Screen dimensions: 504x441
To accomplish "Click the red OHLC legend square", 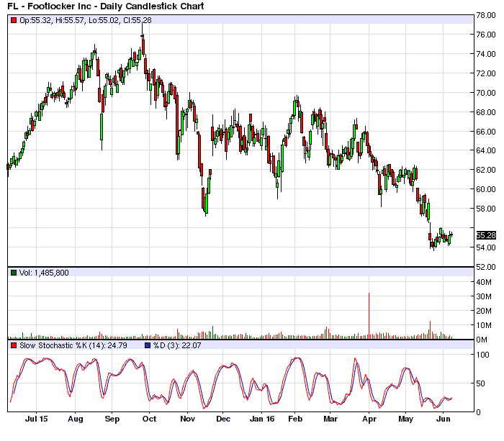I will pos(13,20).
